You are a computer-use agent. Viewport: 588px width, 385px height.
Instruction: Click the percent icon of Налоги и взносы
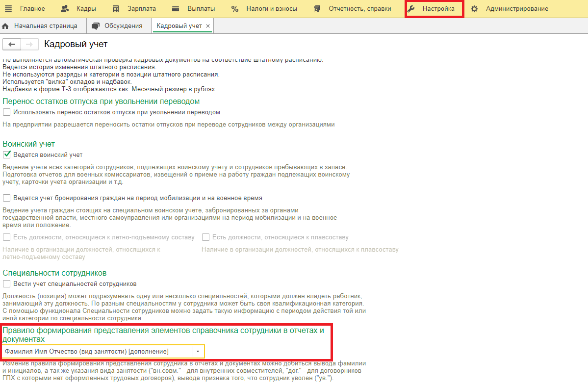point(235,9)
